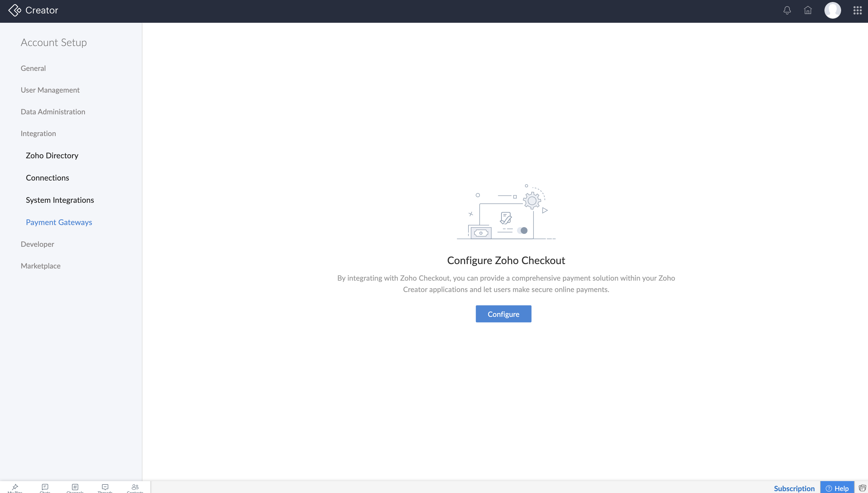Expand the Developer section

point(37,244)
